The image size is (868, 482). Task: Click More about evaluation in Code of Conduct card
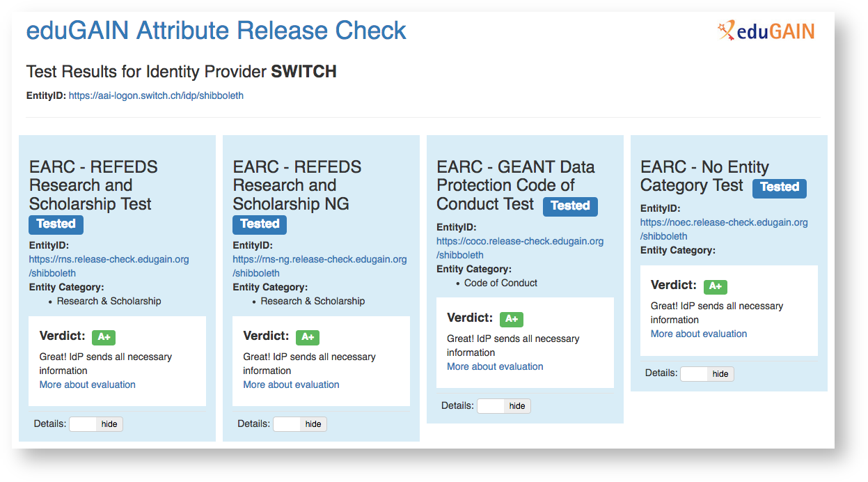tap(495, 366)
